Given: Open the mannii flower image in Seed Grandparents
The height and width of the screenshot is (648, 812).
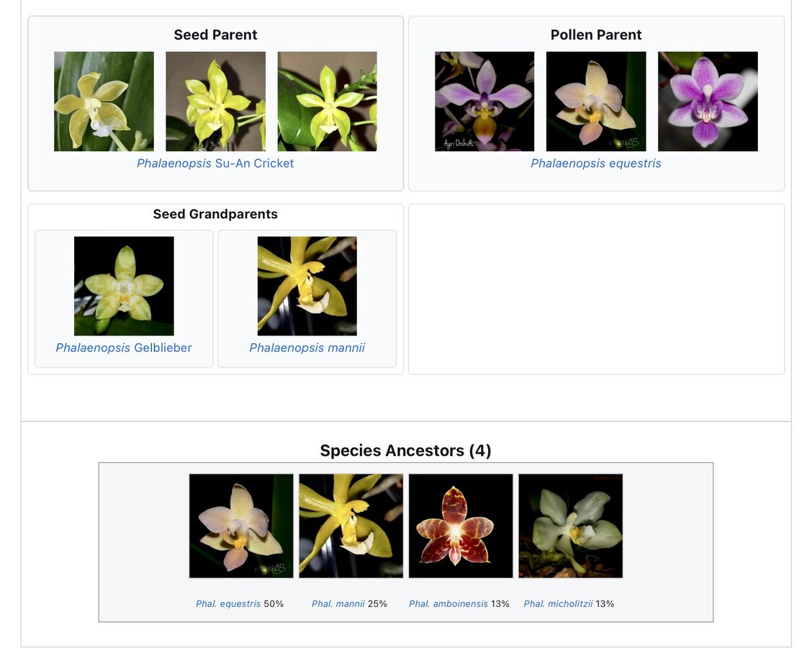Looking at the screenshot, I should point(307,286).
